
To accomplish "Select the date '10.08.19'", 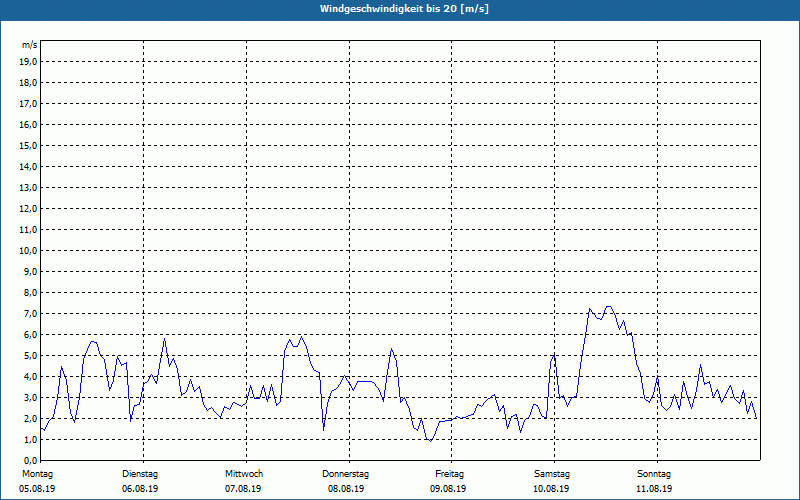I will pyautogui.click(x=551, y=489).
